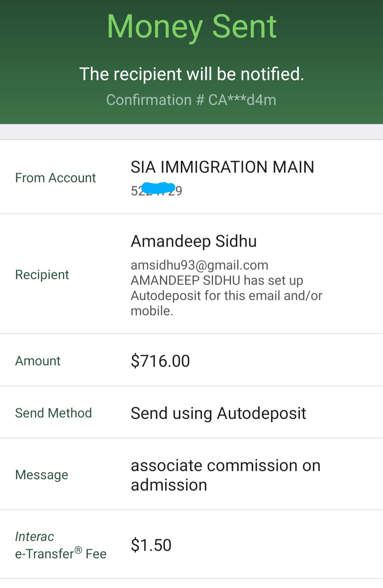The width and height of the screenshot is (383, 588).
Task: Tap the Money Sent heading
Action: tap(191, 27)
